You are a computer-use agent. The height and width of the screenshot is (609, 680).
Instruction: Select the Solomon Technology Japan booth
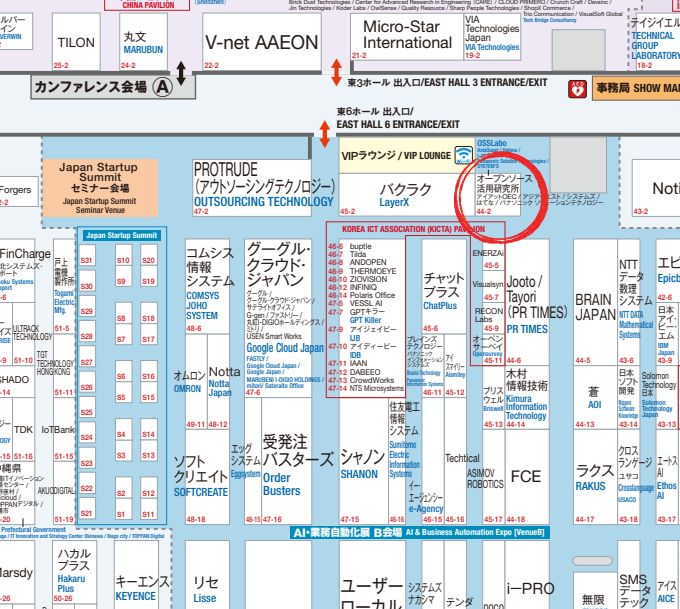(x=667, y=397)
